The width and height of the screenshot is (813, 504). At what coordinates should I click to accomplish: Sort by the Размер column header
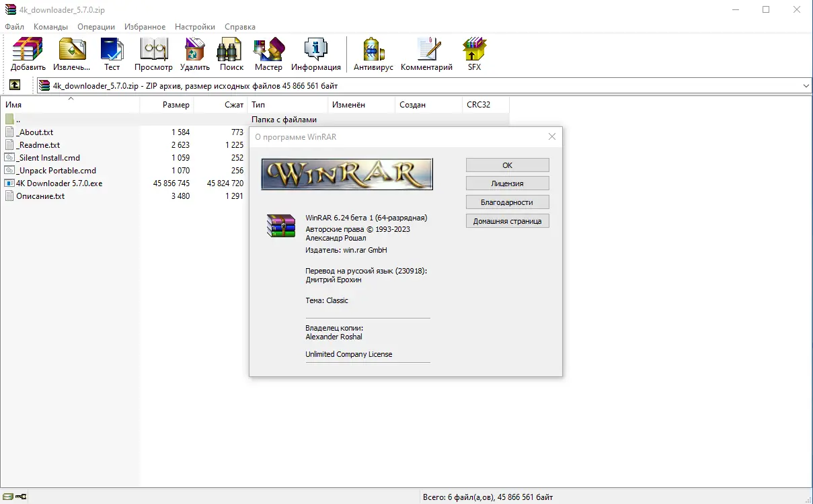[x=167, y=105]
